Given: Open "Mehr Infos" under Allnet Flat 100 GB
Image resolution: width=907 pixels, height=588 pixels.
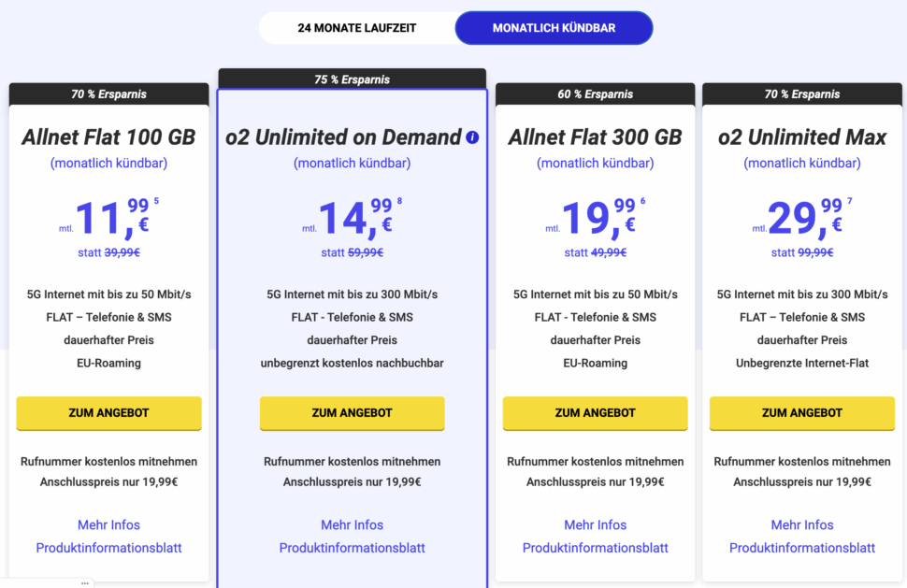Looking at the screenshot, I should coord(108,524).
